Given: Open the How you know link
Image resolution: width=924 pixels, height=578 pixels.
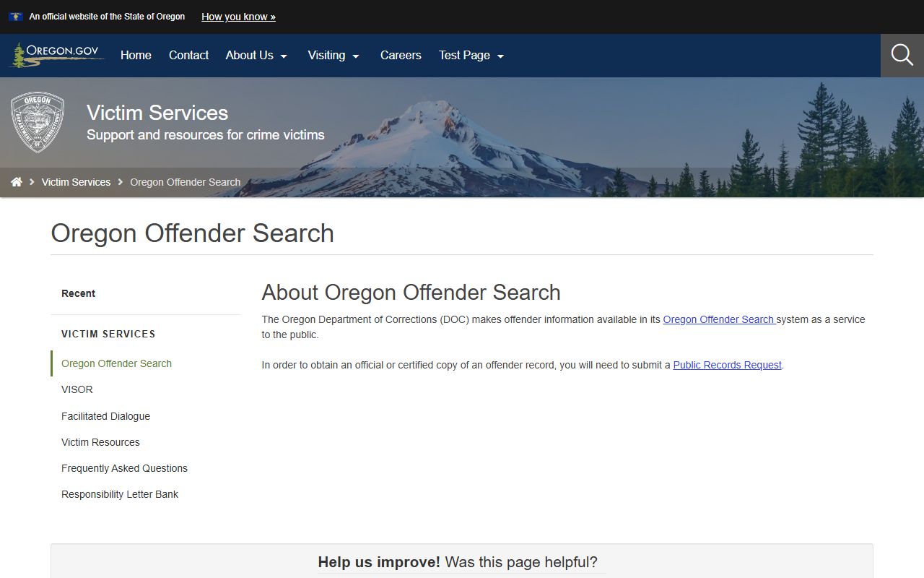Looking at the screenshot, I should click(238, 17).
